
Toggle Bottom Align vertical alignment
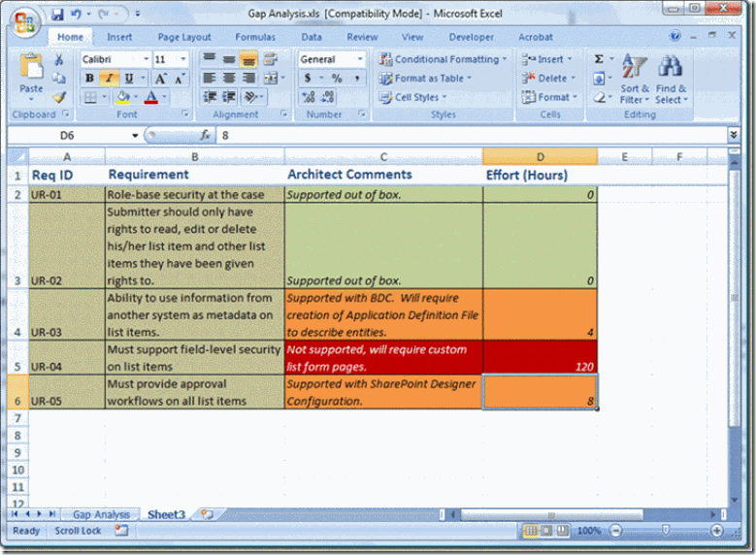point(248,59)
